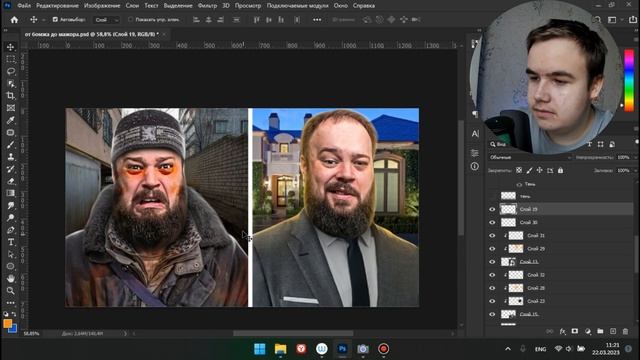Open the fill Заливка 100% dropdown arrow
640x360 pixels.
[636, 170]
